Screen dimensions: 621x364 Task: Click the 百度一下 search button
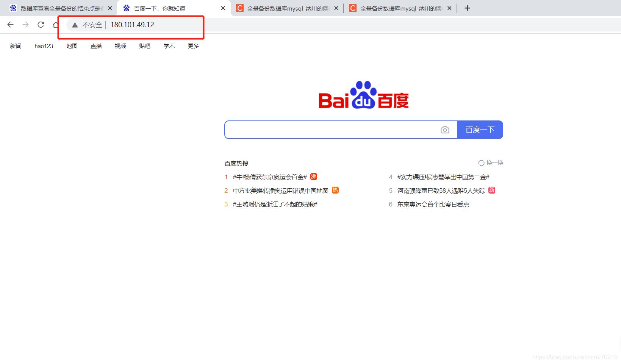click(x=480, y=130)
